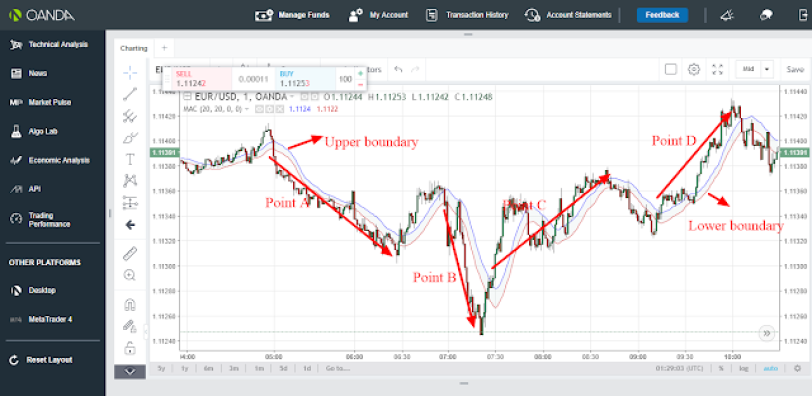Select the 5y time range

(162, 368)
